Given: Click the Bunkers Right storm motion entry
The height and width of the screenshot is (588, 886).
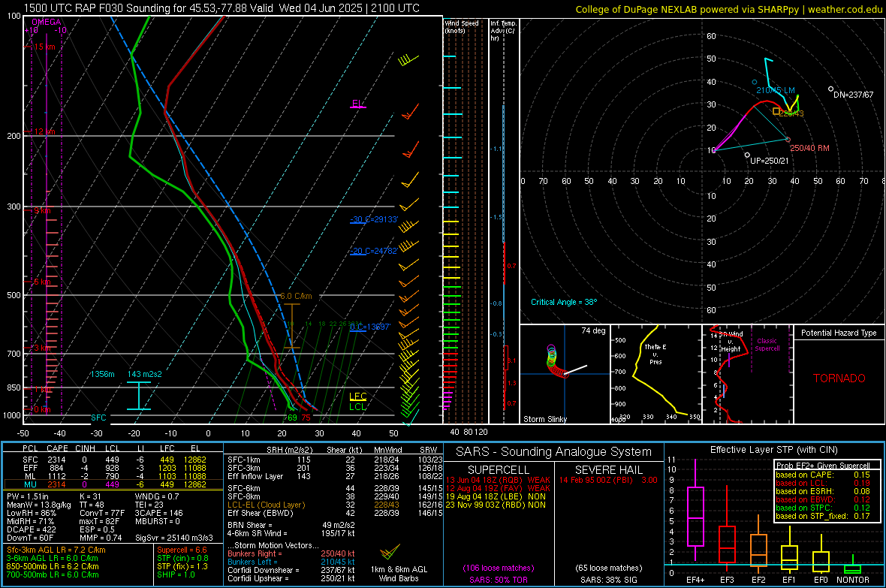Looking at the screenshot, I should [x=291, y=553].
